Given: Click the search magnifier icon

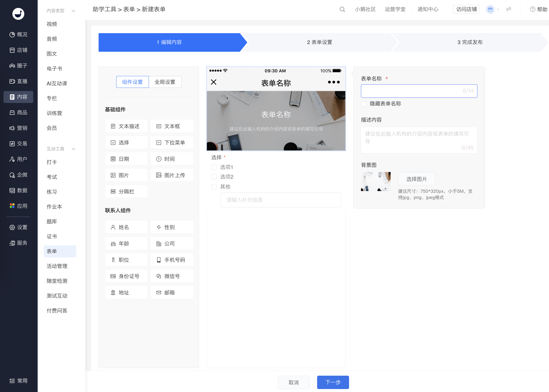Looking at the screenshot, I should (x=342, y=9).
